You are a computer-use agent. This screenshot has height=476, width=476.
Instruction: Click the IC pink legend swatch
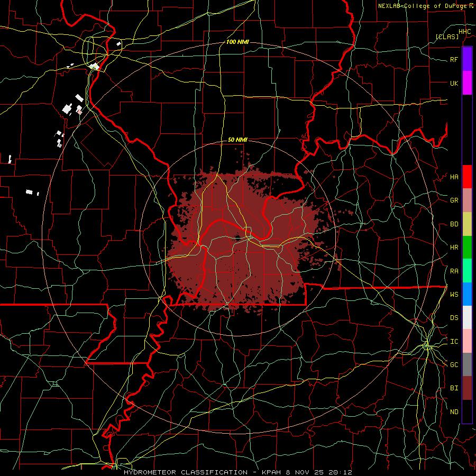click(x=467, y=341)
